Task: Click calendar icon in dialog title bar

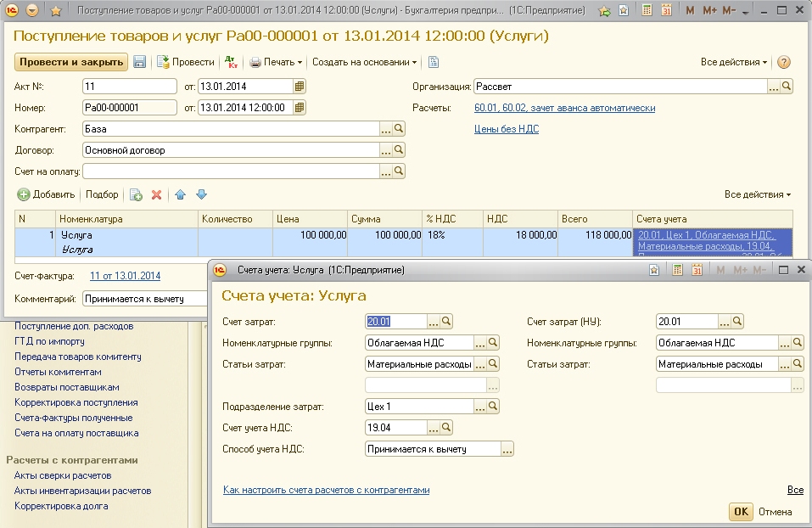Action: point(697,270)
